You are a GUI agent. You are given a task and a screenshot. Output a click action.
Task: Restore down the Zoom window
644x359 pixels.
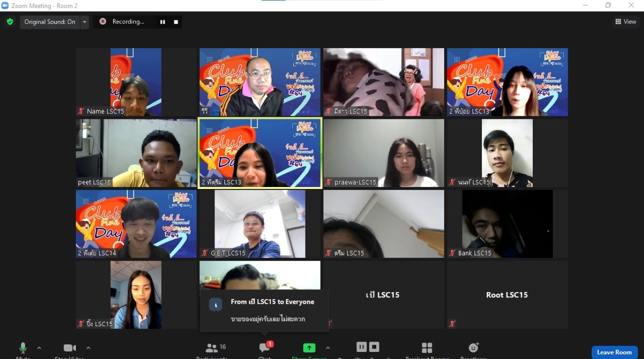pos(608,6)
